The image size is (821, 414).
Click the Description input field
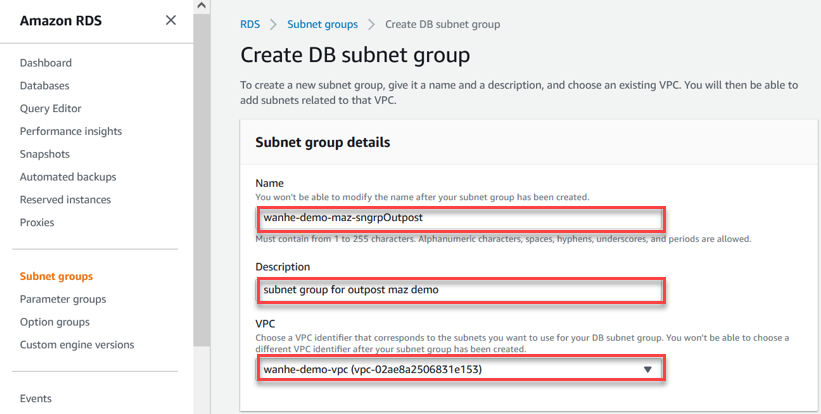(x=459, y=290)
